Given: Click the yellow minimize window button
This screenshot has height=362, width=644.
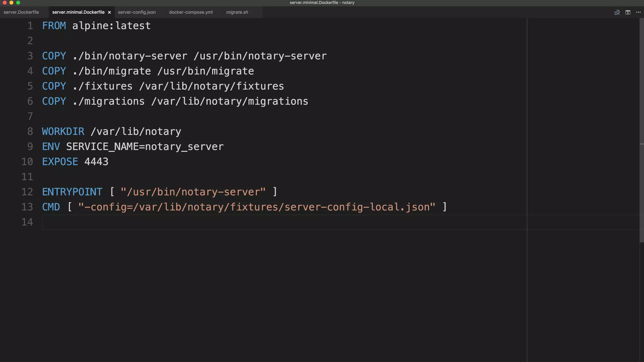Looking at the screenshot, I should [11, 3].
